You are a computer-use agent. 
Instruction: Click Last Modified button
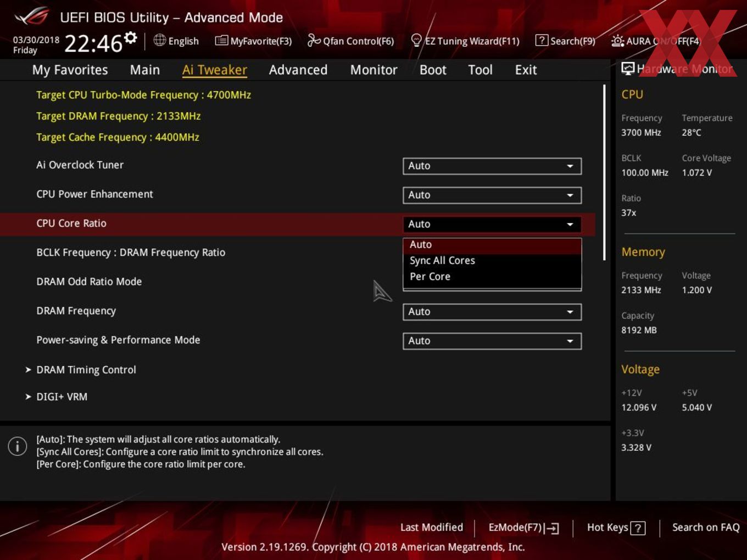point(432,527)
